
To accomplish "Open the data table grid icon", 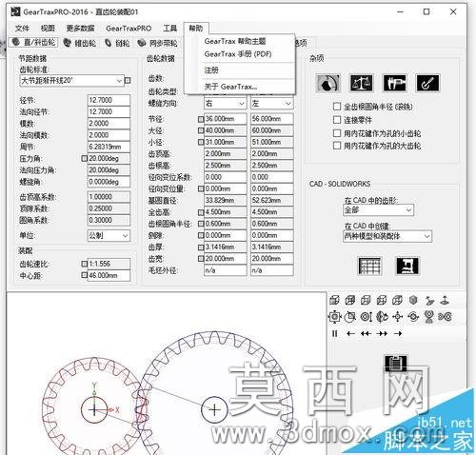I will tap(369, 266).
